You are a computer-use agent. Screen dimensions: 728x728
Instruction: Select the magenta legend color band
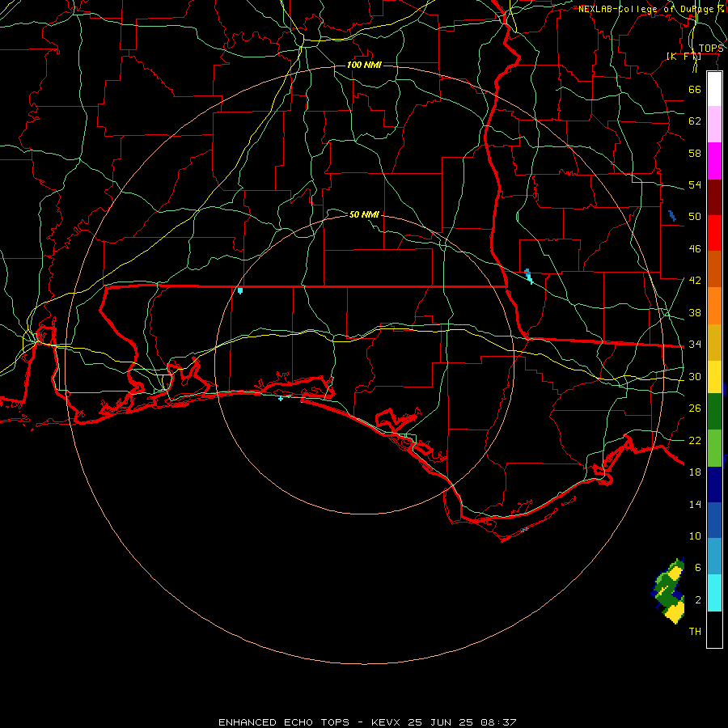click(714, 161)
